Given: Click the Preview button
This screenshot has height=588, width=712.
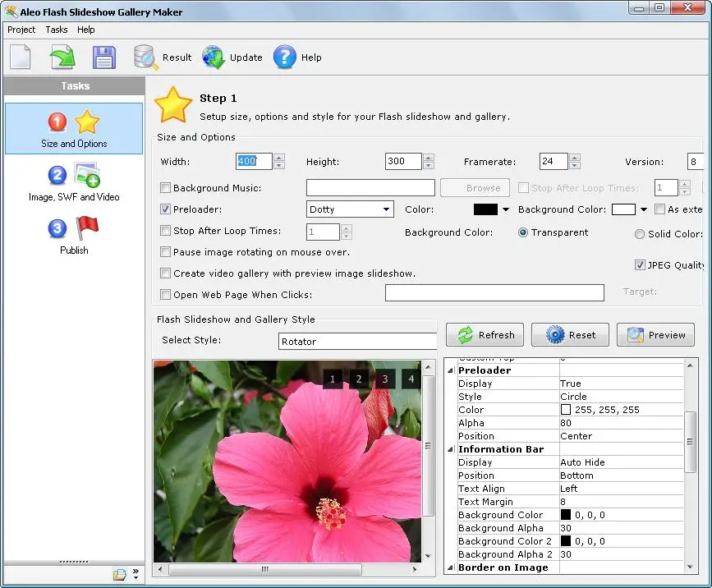Looking at the screenshot, I should tap(655, 335).
